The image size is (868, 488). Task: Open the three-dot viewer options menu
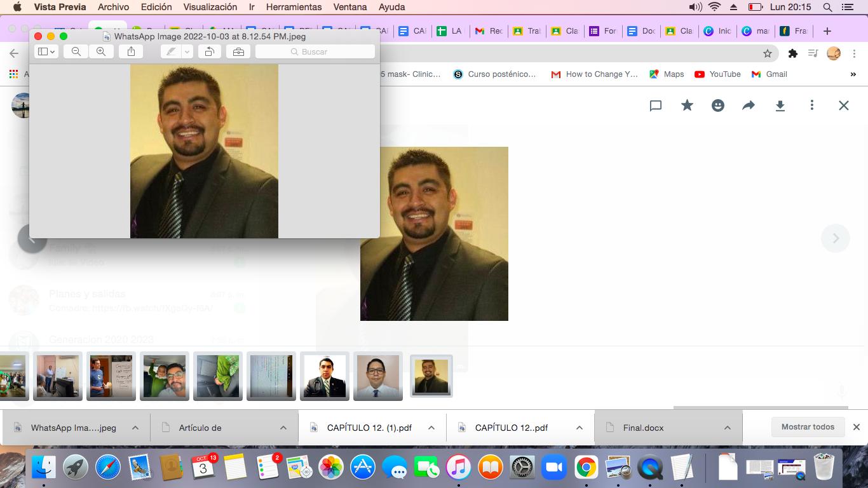click(811, 105)
